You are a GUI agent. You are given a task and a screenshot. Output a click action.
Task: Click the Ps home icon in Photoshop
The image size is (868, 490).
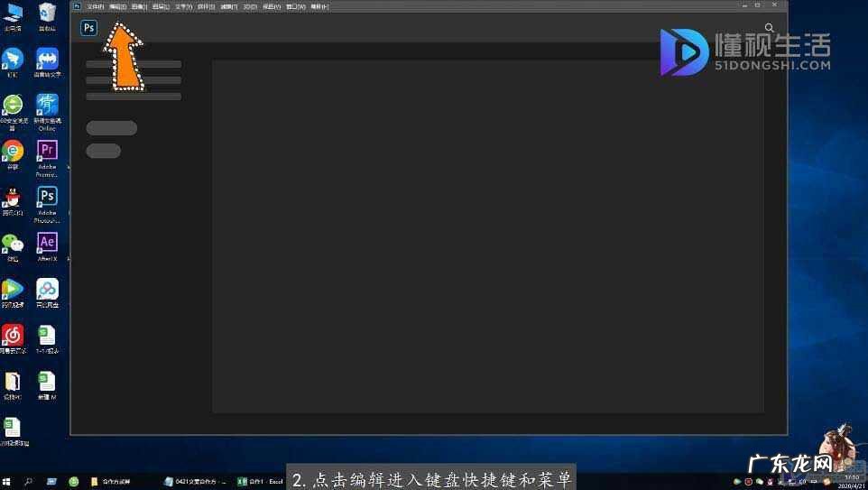pyautogui.click(x=88, y=28)
